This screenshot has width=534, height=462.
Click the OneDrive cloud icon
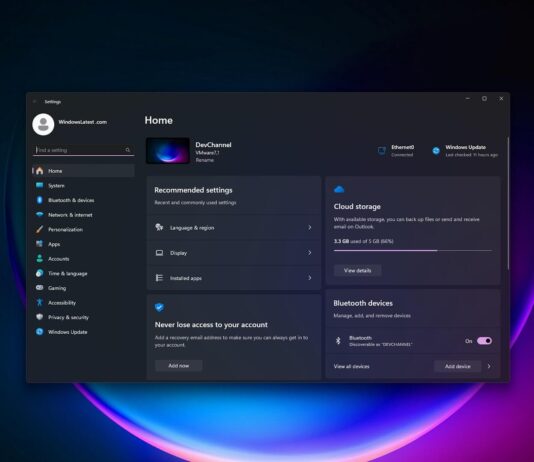click(339, 189)
